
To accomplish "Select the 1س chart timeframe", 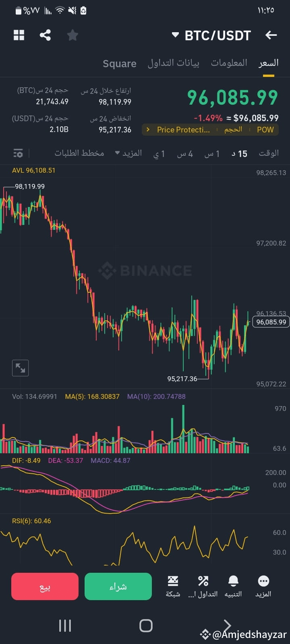I will tap(212, 153).
